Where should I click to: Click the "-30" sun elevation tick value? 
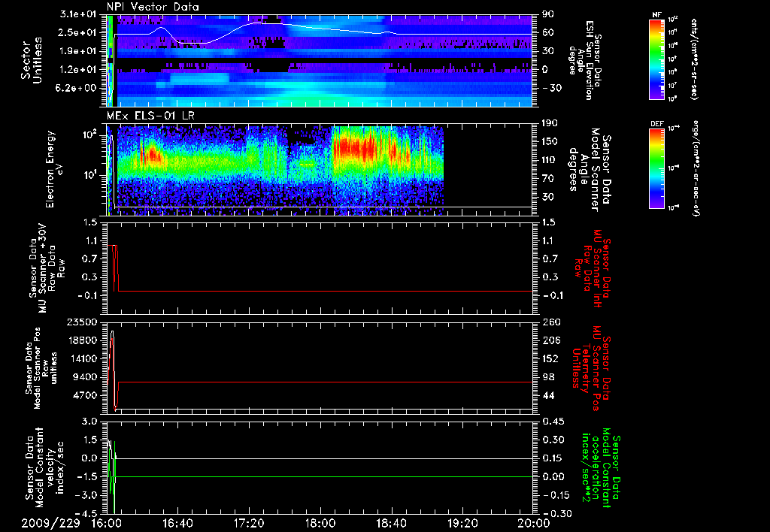point(552,88)
